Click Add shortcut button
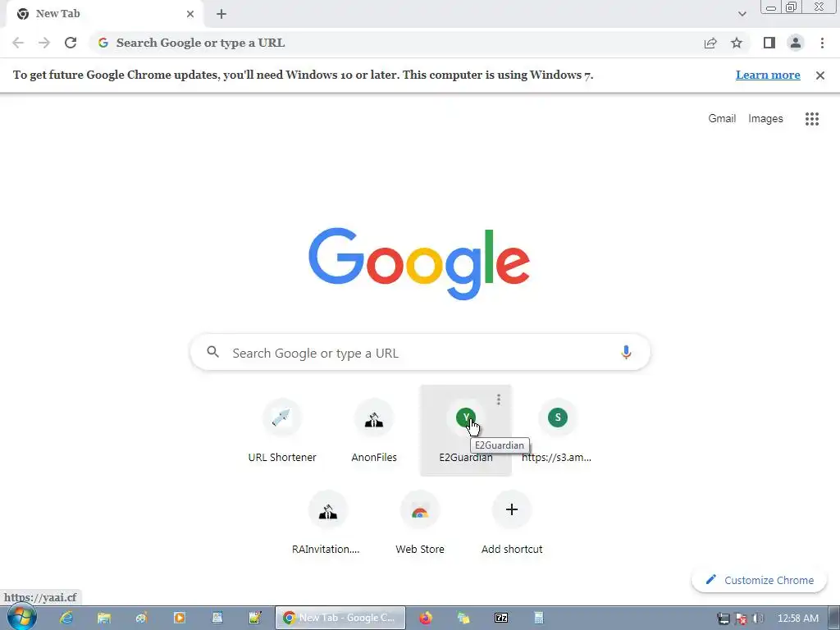 click(x=512, y=523)
